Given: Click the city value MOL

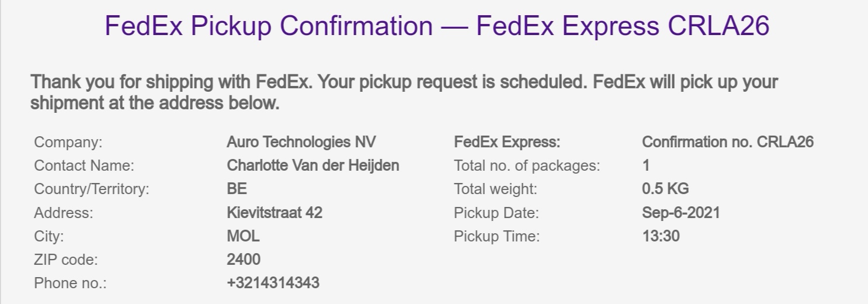Looking at the screenshot, I should tap(243, 236).
